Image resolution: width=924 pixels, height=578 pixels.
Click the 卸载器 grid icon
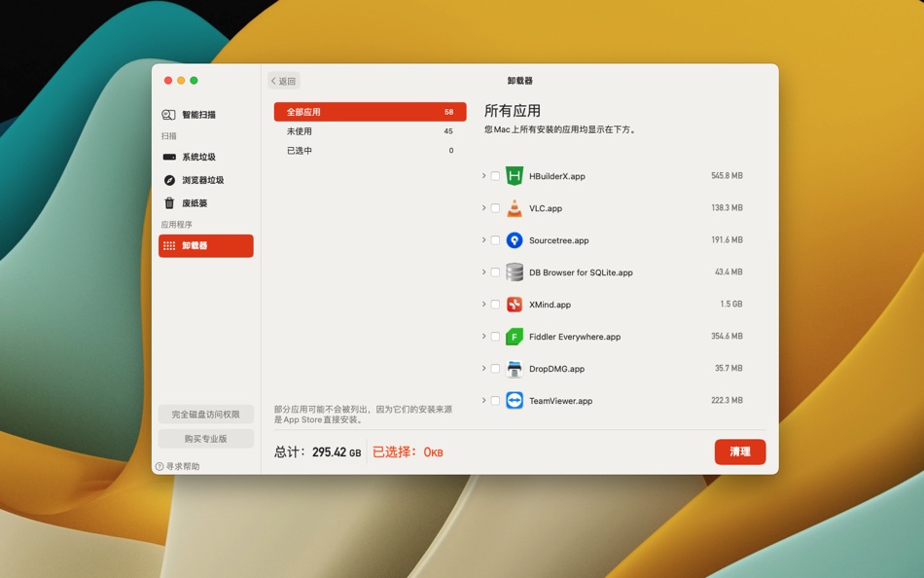(x=169, y=245)
